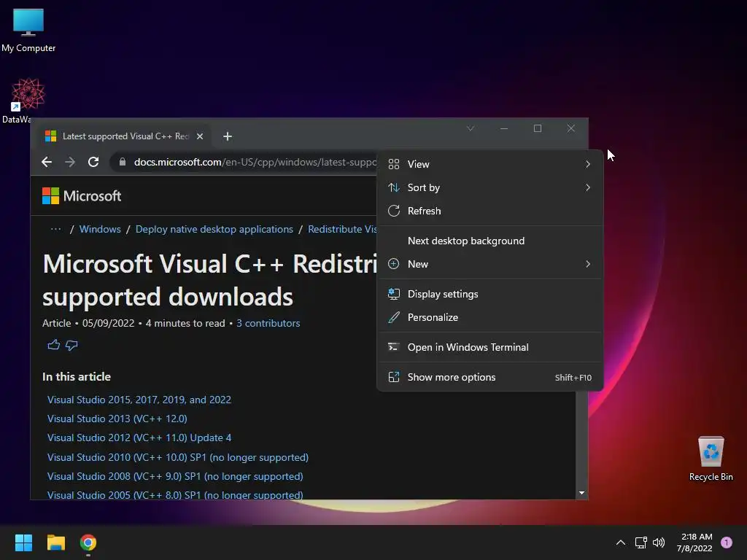
Task: Select Next desktop background
Action: 489,241
